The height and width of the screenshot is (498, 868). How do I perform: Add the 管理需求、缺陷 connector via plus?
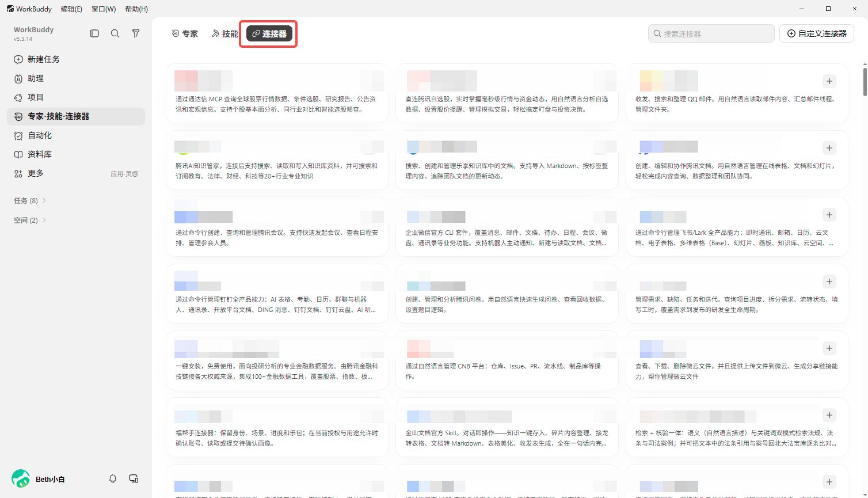coord(829,282)
